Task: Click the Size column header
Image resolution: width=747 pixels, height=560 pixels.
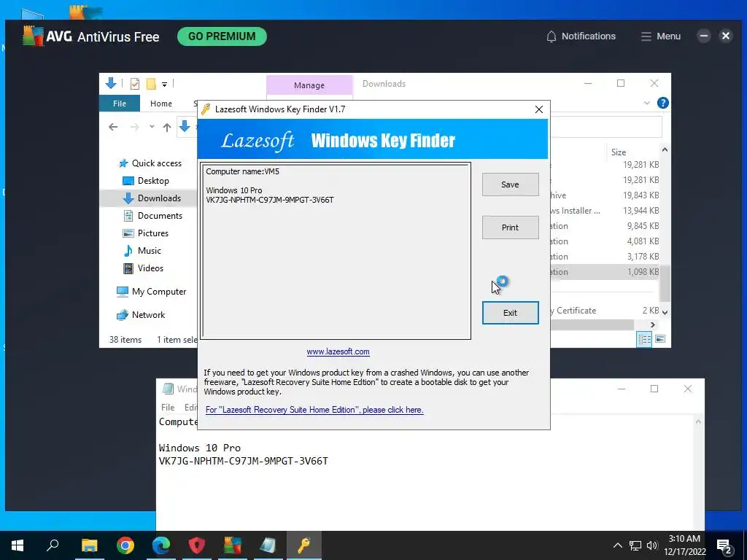Action: point(619,152)
